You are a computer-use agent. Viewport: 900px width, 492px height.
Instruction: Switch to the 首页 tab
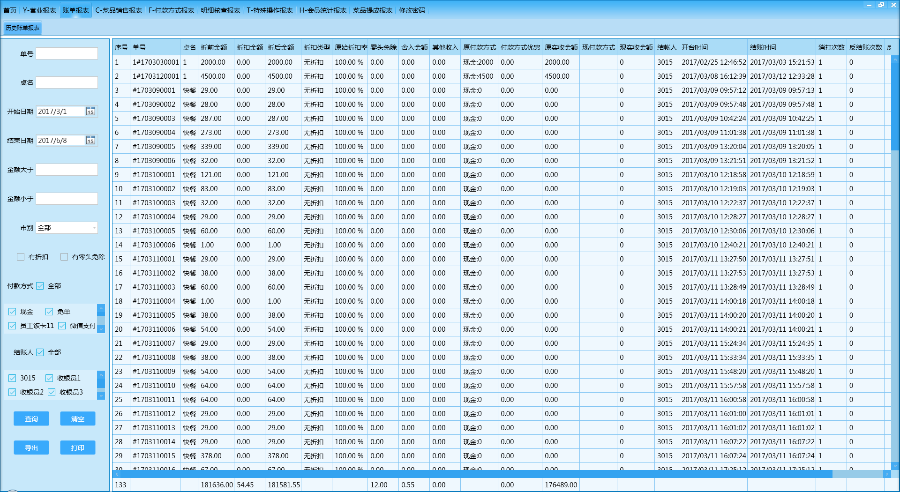[8, 10]
